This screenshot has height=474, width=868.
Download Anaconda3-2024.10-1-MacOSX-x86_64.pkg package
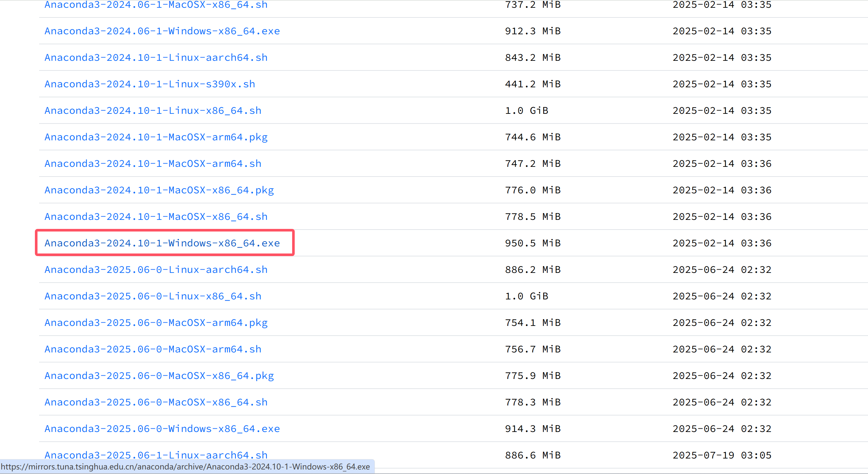coord(159,190)
